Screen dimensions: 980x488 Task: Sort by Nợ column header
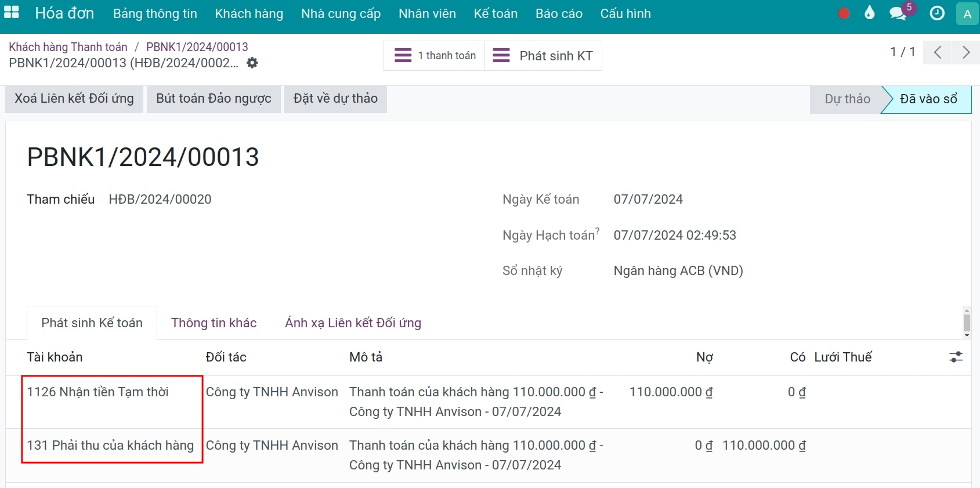click(704, 357)
